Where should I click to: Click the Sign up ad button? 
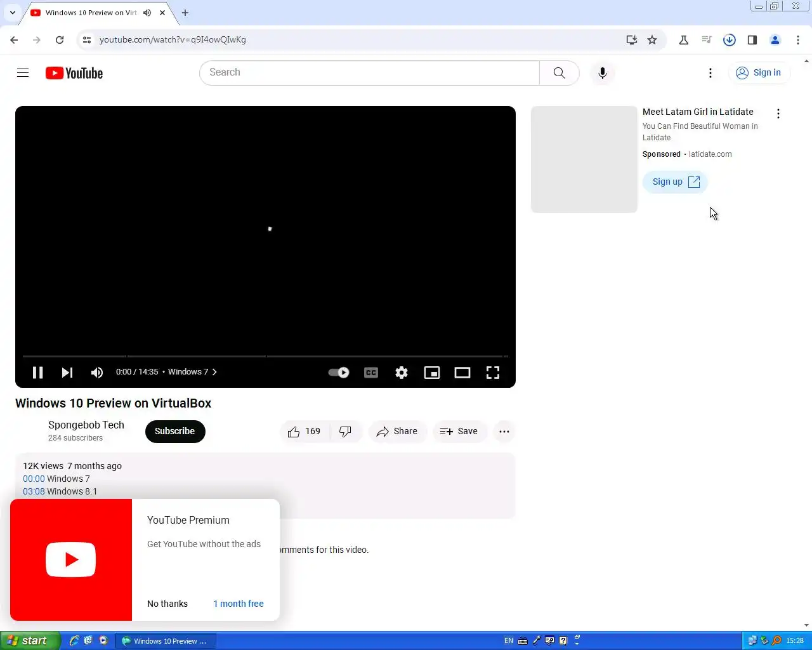coord(676,182)
